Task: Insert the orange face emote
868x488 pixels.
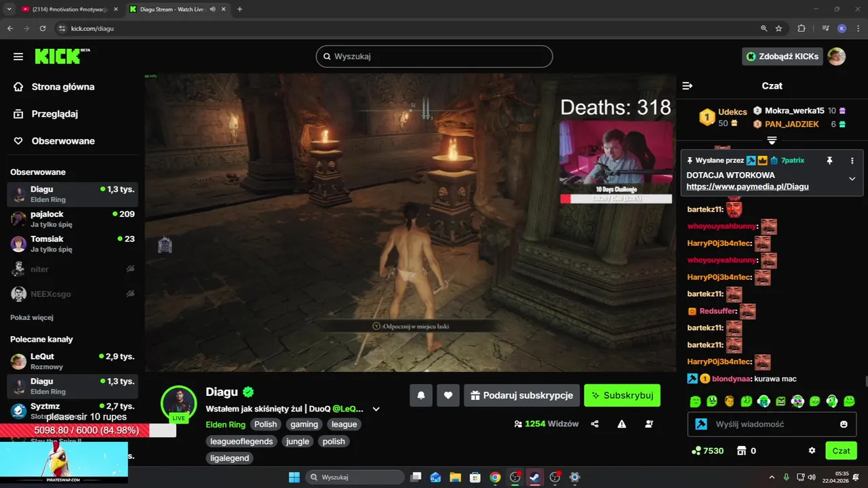Action: coord(729,401)
